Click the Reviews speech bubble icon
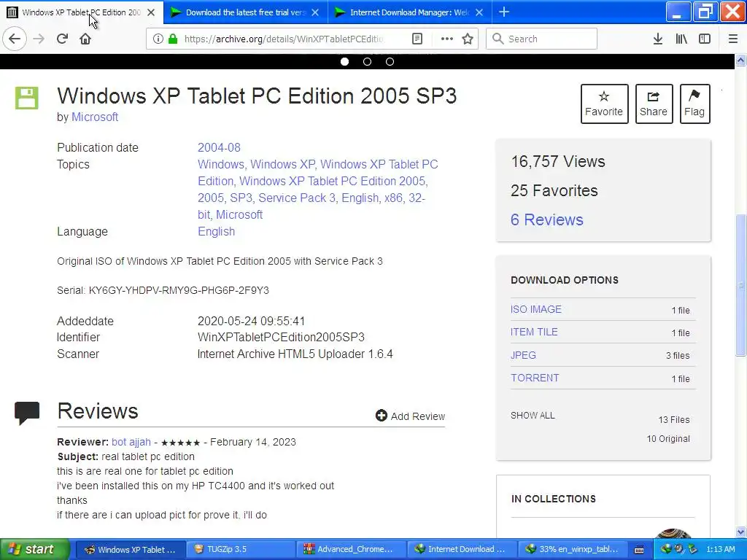Screen dimensions: 747x560 click(x=27, y=413)
